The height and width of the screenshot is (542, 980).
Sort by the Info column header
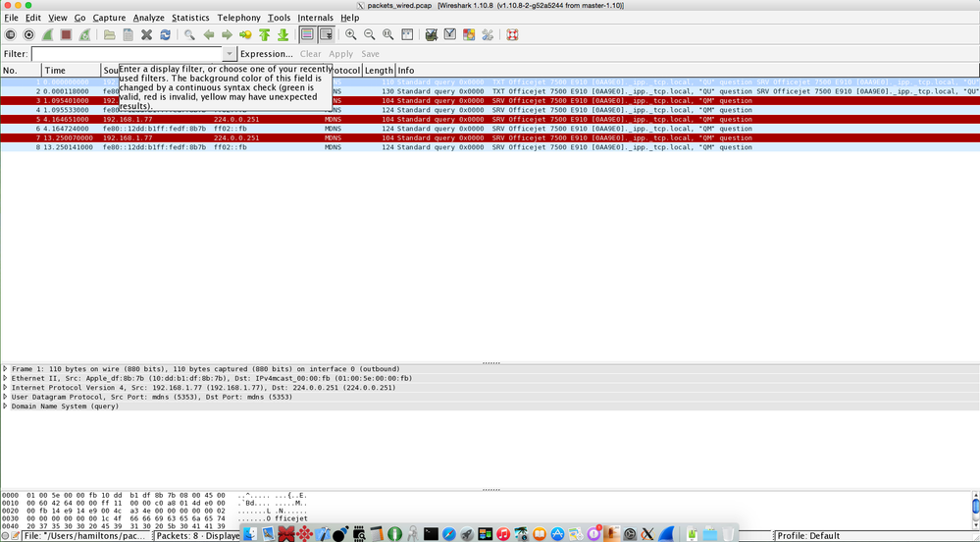687,70
